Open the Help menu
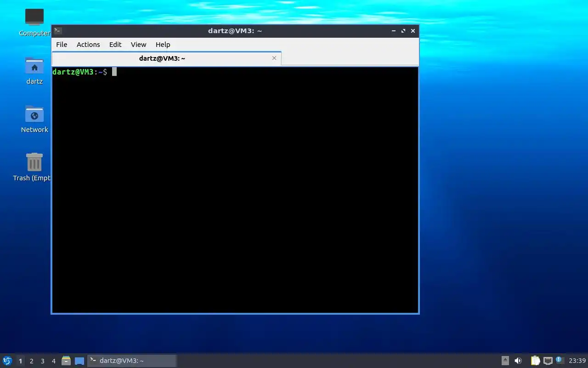The height and width of the screenshot is (368, 588). tap(163, 45)
